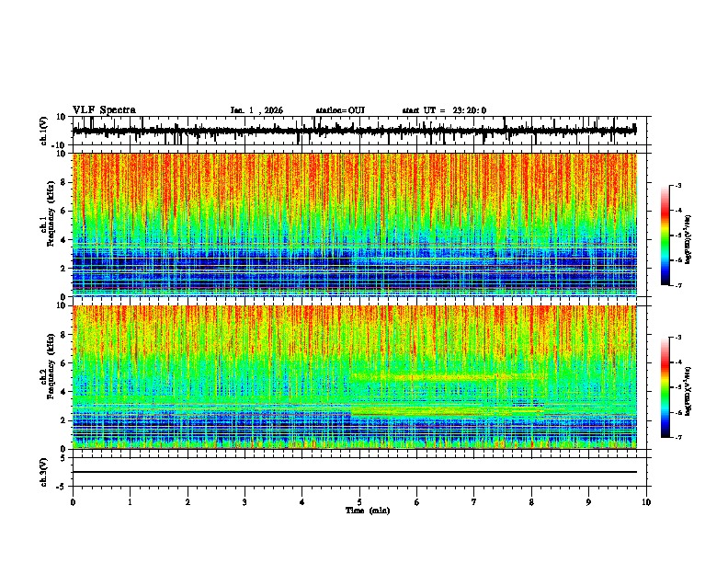Click the "ch.3(V)" axis label
The image size is (728, 563).
click(44, 473)
